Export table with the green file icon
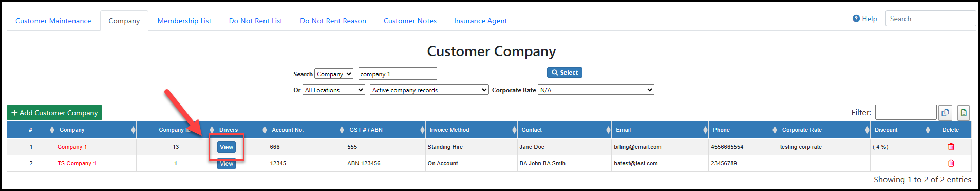The height and width of the screenshot is (191, 980). [x=964, y=113]
